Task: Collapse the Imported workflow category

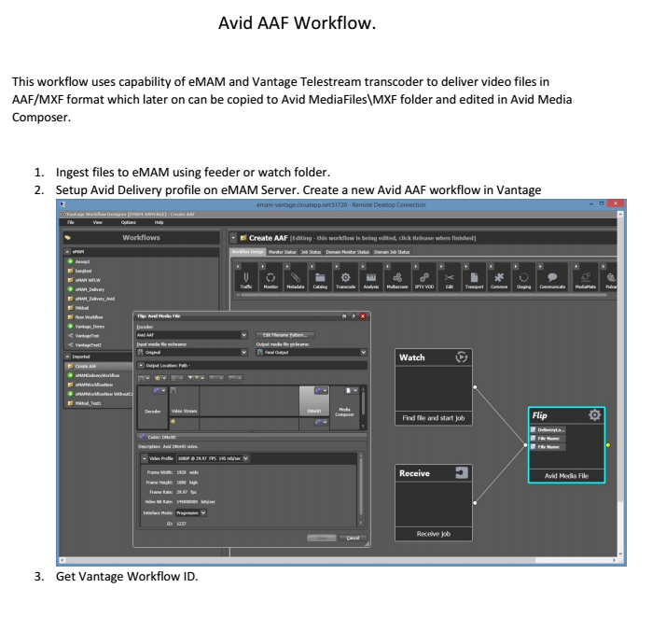Action: point(67,357)
